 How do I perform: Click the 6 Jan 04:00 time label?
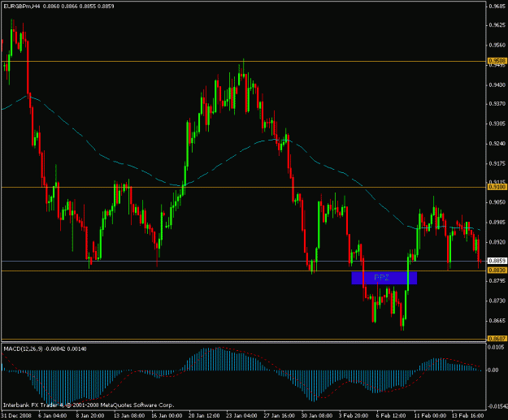point(53,415)
